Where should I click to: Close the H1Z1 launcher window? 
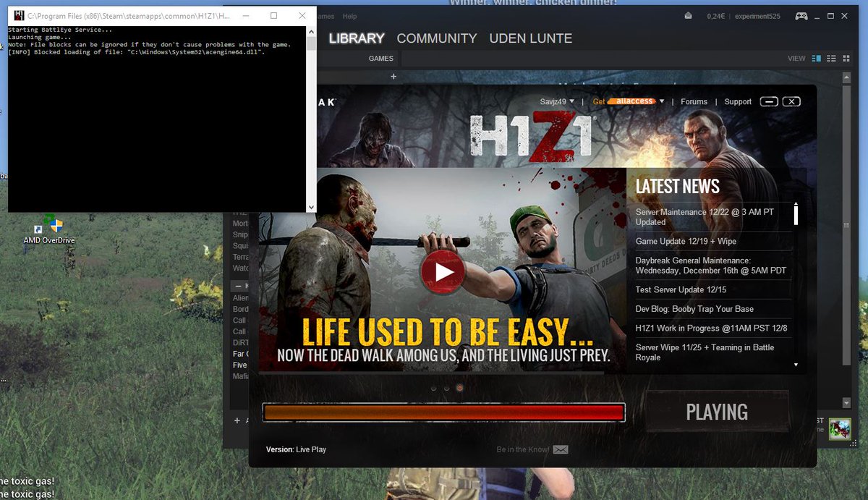click(x=792, y=101)
